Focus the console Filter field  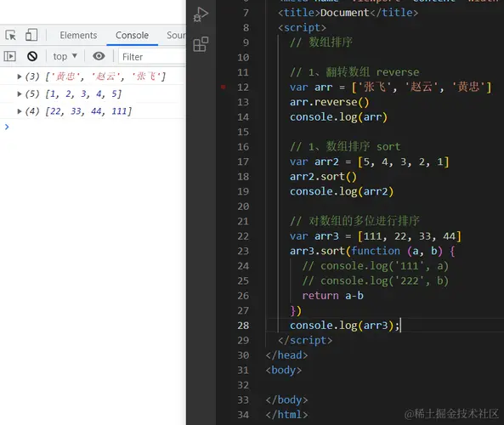click(x=152, y=57)
